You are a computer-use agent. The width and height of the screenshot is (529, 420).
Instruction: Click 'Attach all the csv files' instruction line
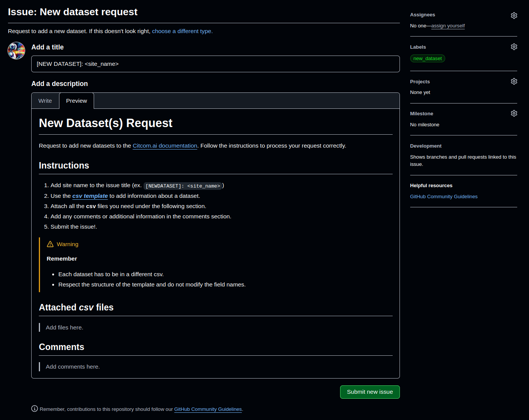click(x=128, y=206)
